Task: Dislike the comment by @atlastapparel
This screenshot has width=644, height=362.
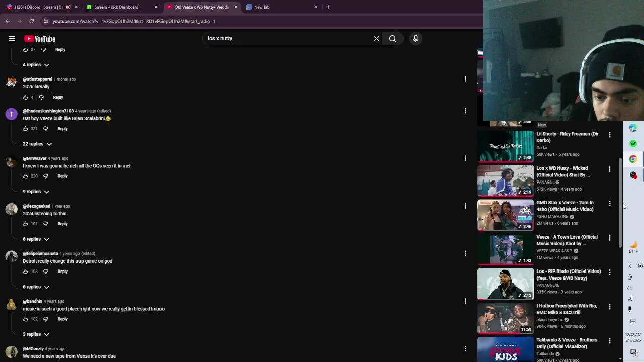Action: pyautogui.click(x=41, y=97)
